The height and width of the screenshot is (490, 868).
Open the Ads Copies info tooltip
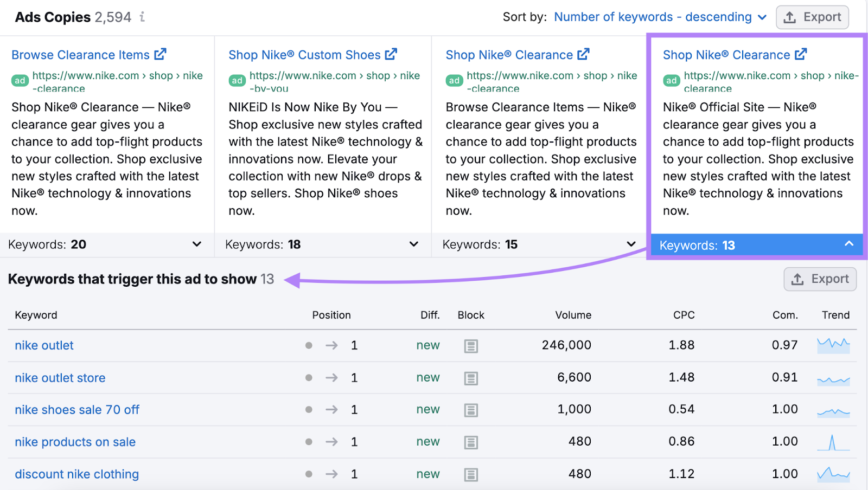(x=142, y=17)
